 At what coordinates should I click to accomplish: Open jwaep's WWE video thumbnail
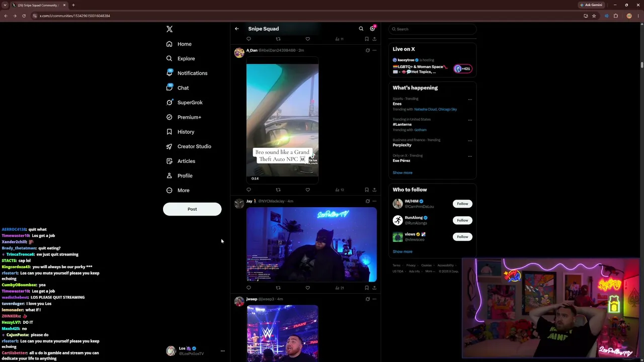click(282, 333)
